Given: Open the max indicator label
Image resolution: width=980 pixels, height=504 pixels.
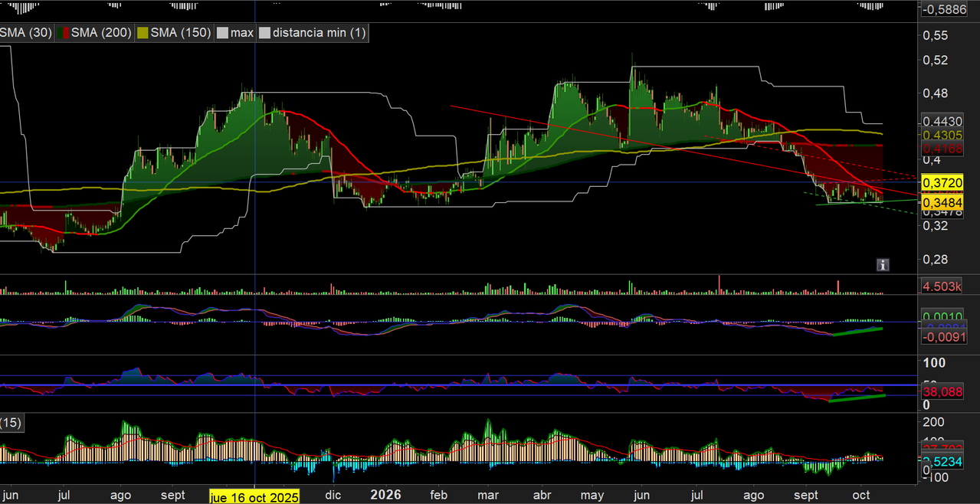Looking at the screenshot, I should [242, 33].
